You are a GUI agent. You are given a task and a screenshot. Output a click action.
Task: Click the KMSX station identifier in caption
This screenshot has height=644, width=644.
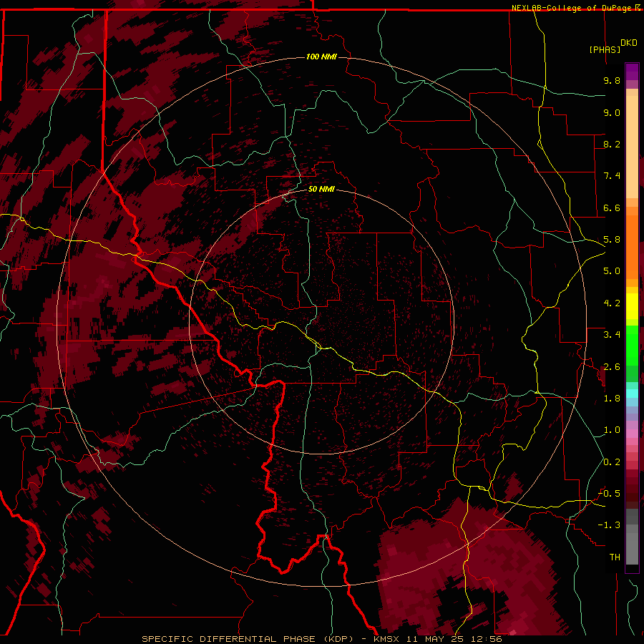pos(387,639)
